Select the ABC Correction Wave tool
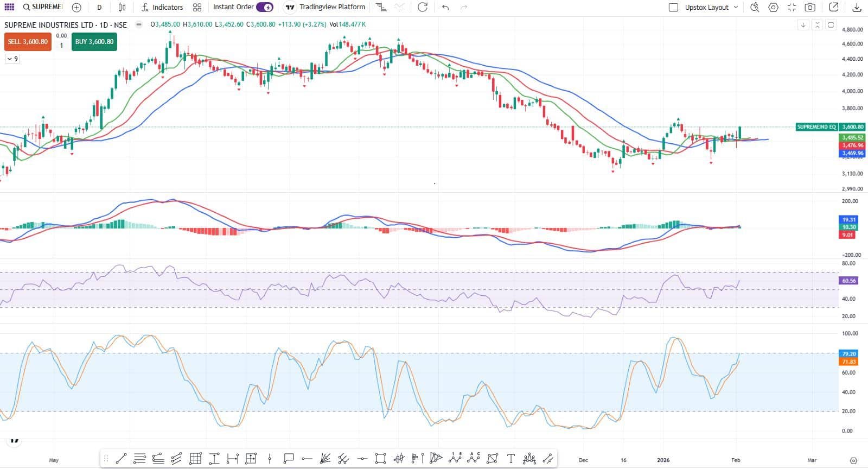Image resolution: width=868 pixels, height=469 pixels. click(x=474, y=459)
